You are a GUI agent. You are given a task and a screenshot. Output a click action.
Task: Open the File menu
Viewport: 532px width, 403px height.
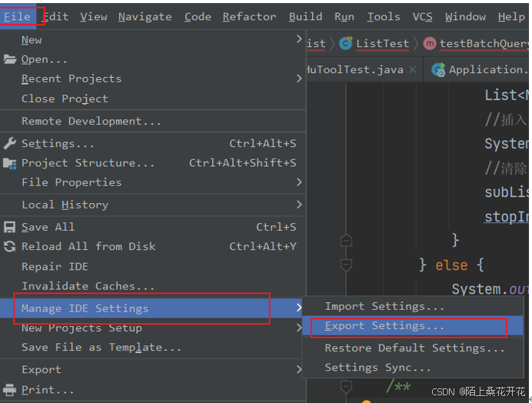tap(18, 16)
